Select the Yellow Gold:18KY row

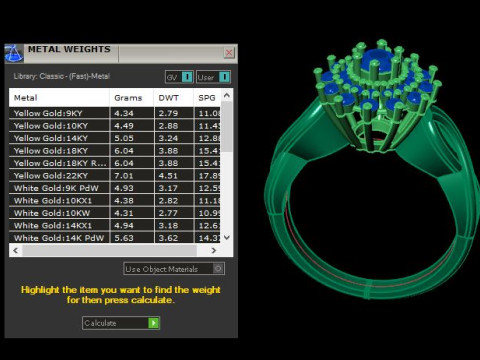pyautogui.click(x=115, y=151)
